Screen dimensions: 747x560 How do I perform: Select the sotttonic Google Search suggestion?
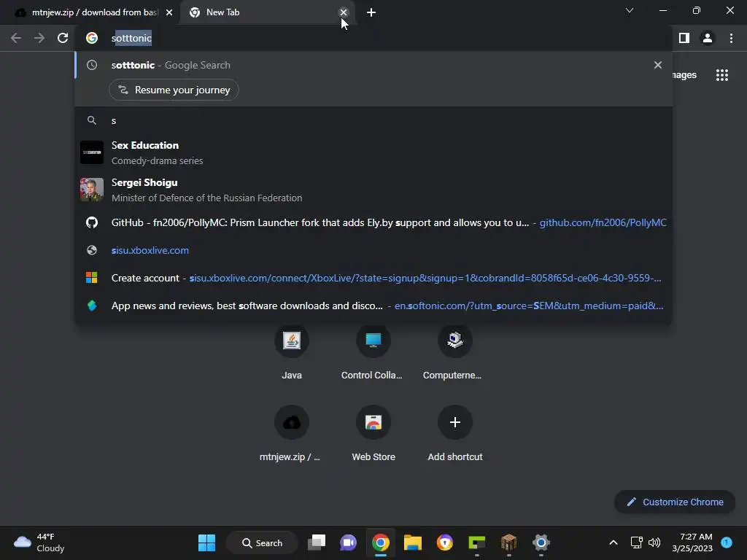point(373,65)
